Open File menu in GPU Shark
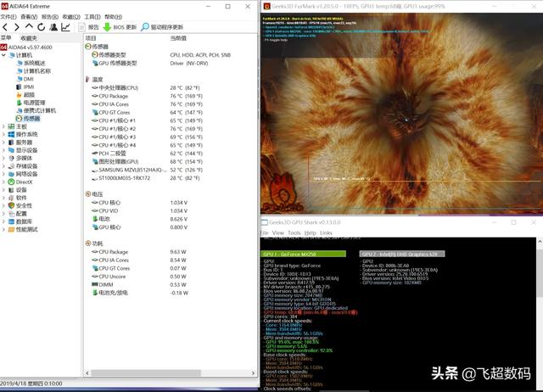 click(264, 232)
